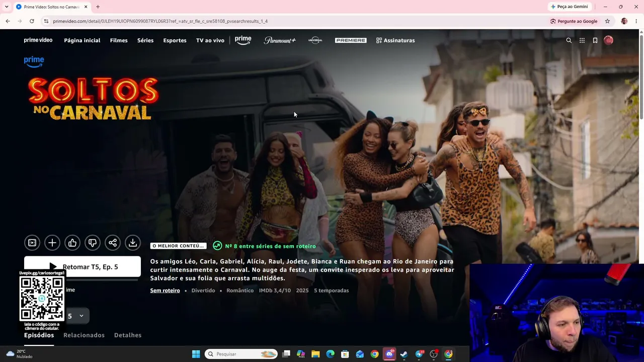The width and height of the screenshot is (644, 362).
Task: Open Prime Video search magnifier
Action: 569,40
